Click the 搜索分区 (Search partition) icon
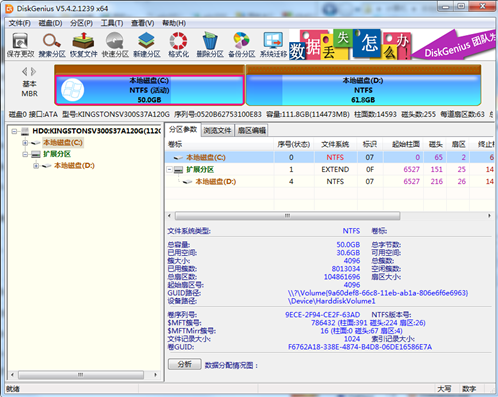 [x=52, y=45]
